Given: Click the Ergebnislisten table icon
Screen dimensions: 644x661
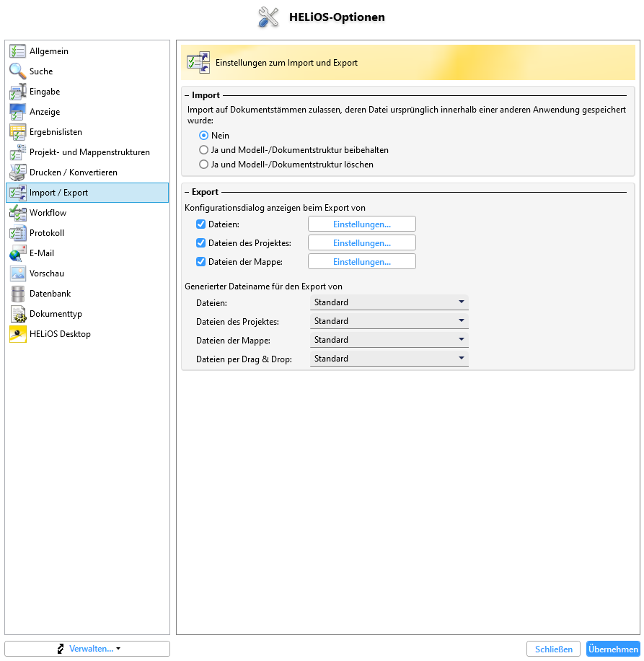Looking at the screenshot, I should [x=18, y=132].
